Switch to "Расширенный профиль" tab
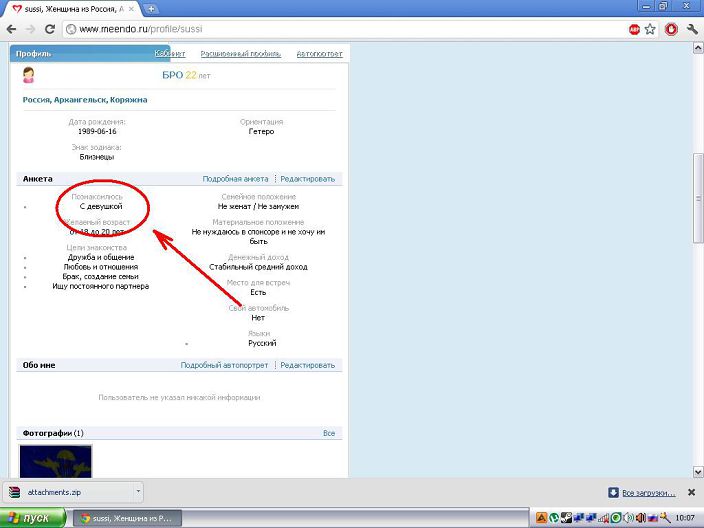Screen dimensions: 704x528 (x=240, y=53)
